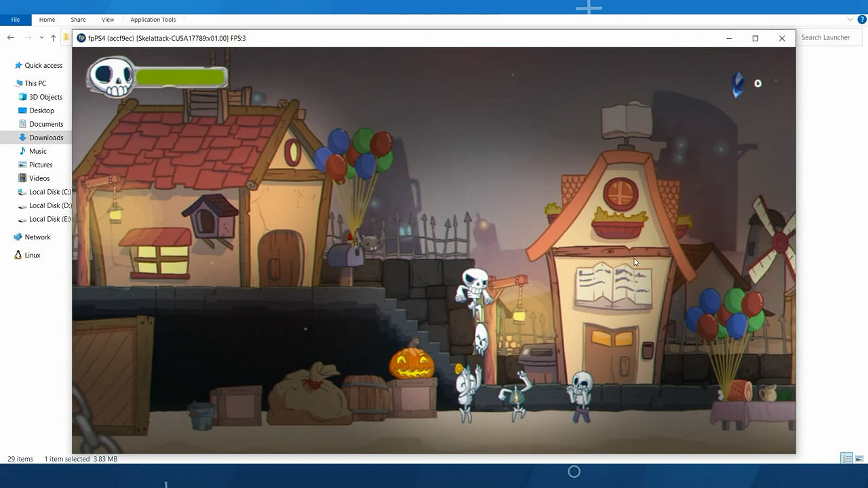This screenshot has height=488, width=868.
Task: Click the skull avatar in game HUD
Action: coord(112,77)
